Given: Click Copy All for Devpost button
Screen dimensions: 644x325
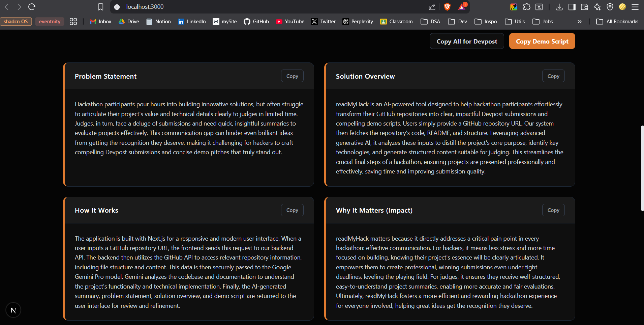Looking at the screenshot, I should coord(467,41).
